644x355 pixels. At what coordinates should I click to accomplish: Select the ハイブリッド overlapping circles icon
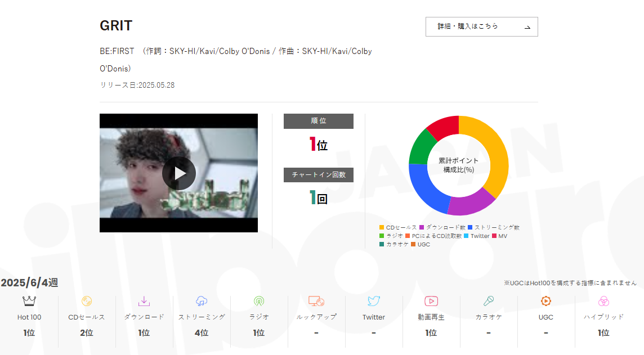603,301
